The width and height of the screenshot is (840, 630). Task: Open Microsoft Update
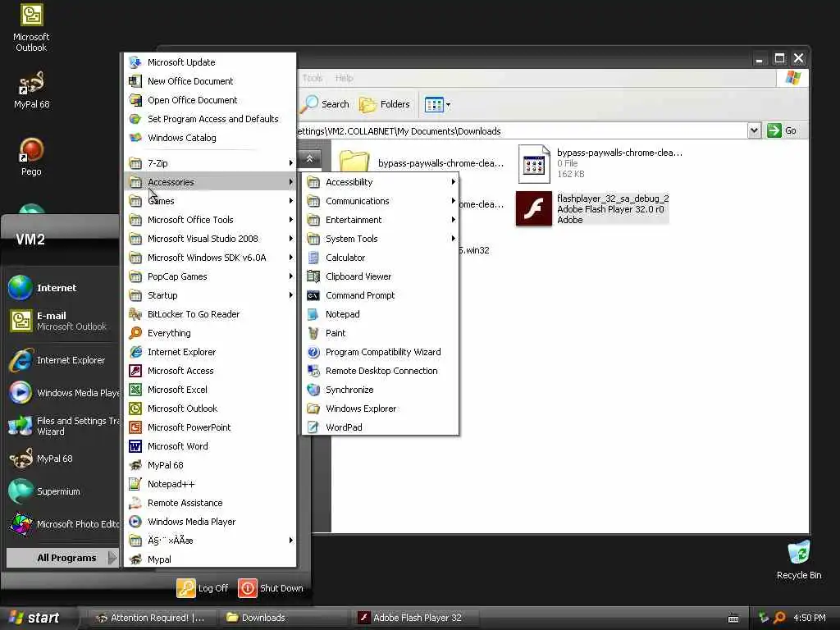[x=210, y=62]
